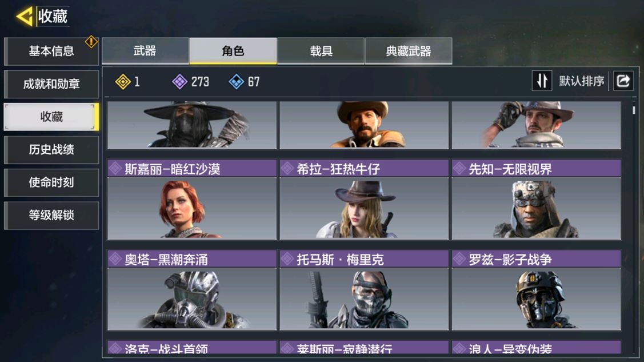Select 等级解锁 in the sidebar
The height and width of the screenshot is (362, 644).
tap(51, 215)
